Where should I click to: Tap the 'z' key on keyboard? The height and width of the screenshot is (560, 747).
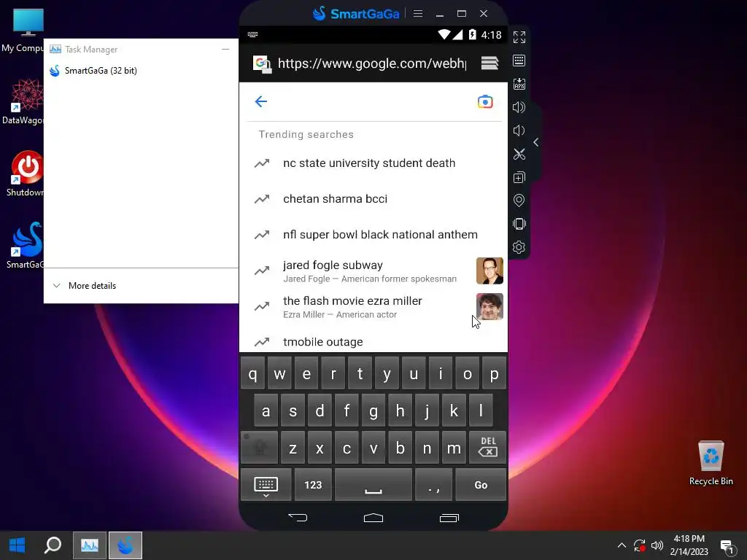coord(293,448)
